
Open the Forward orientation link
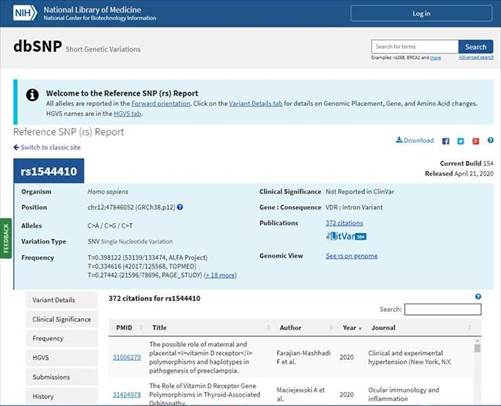(x=161, y=104)
